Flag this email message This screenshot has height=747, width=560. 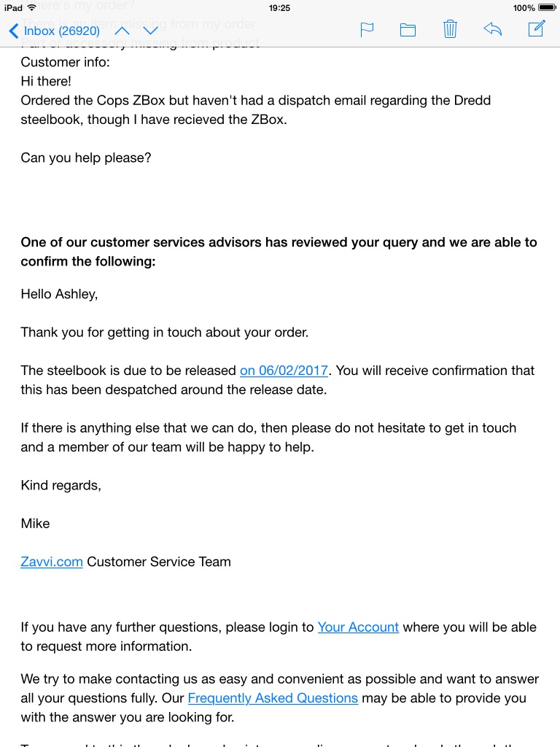point(367,30)
